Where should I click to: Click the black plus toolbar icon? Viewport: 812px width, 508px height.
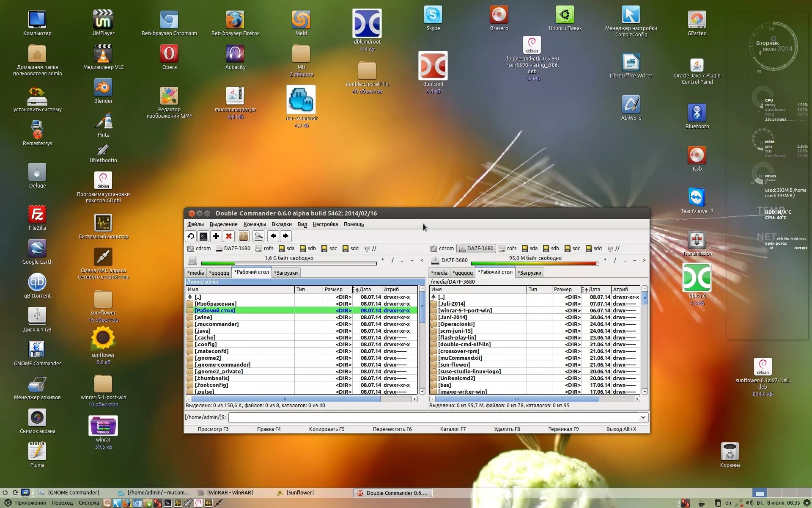(x=216, y=236)
